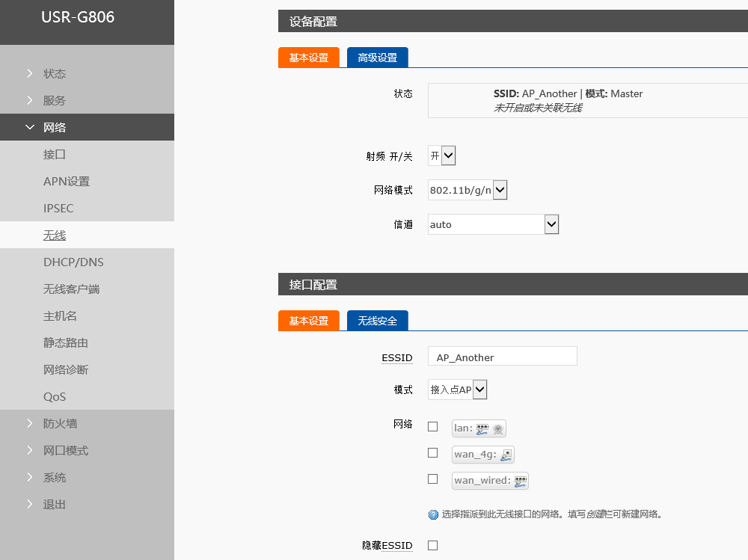Open the DHCP/DNS sidebar page
Screen dimensions: 748x560
73,262
